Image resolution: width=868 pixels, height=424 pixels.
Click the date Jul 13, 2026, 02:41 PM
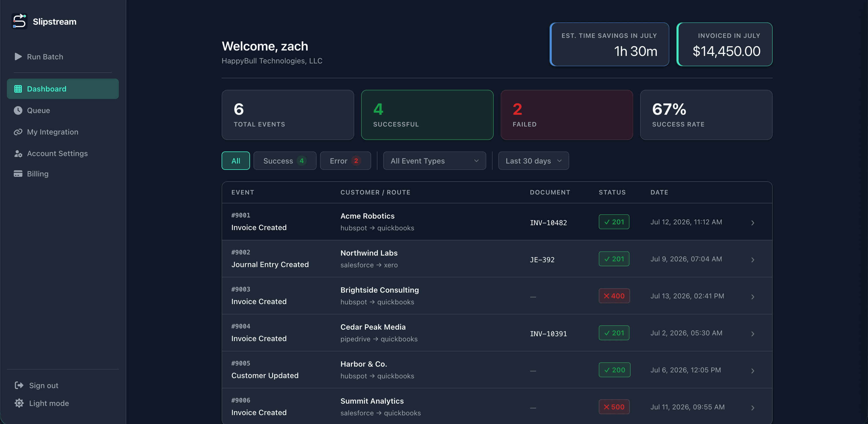point(687,296)
